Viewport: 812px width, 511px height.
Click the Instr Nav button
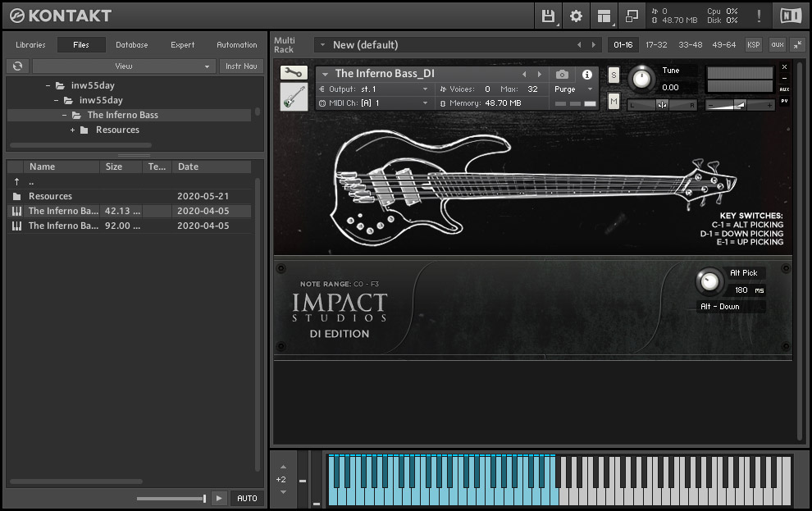[x=241, y=66]
